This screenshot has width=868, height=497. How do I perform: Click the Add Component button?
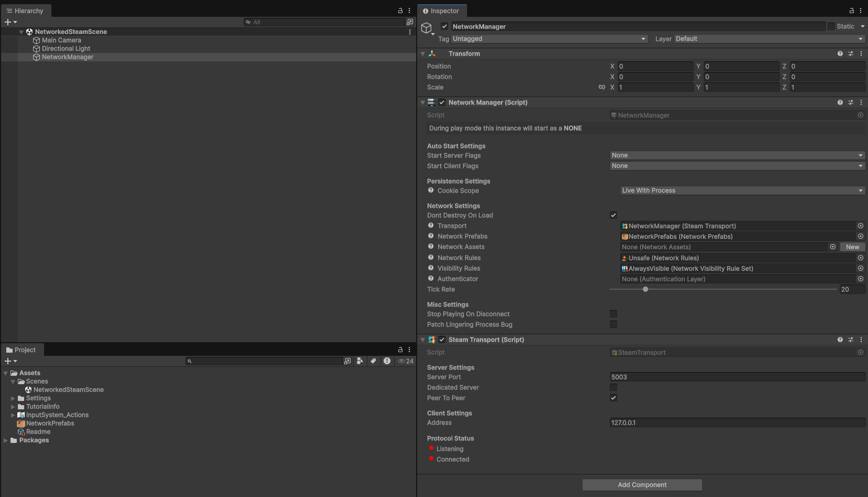tap(642, 485)
